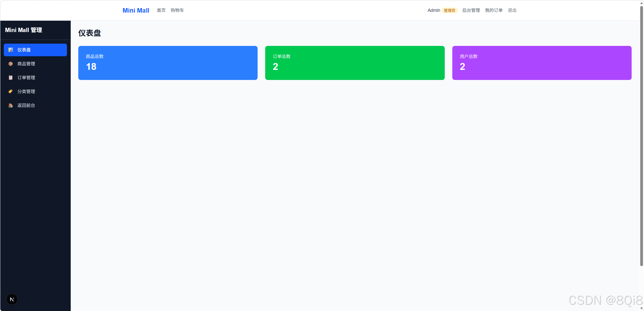The height and width of the screenshot is (311, 644).
Task: Open 后台管理 in the top bar
Action: click(x=471, y=10)
